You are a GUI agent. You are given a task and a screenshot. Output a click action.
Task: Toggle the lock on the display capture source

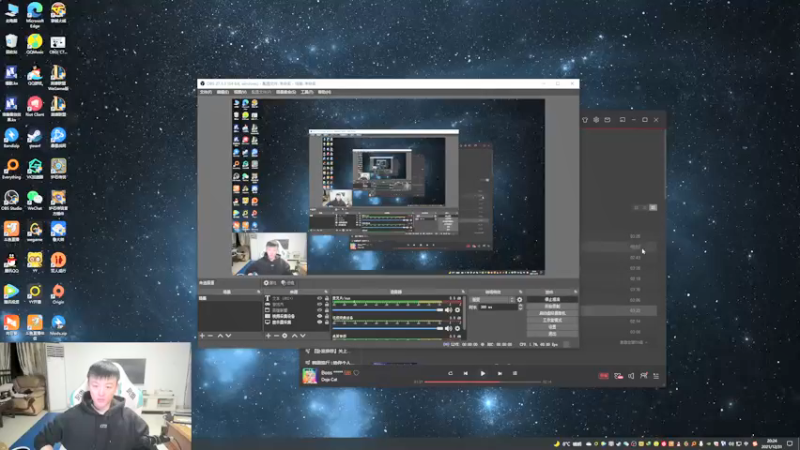click(x=327, y=322)
